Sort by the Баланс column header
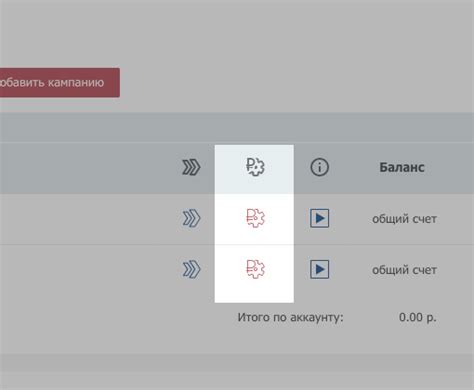The height and width of the screenshot is (390, 474). tap(402, 167)
